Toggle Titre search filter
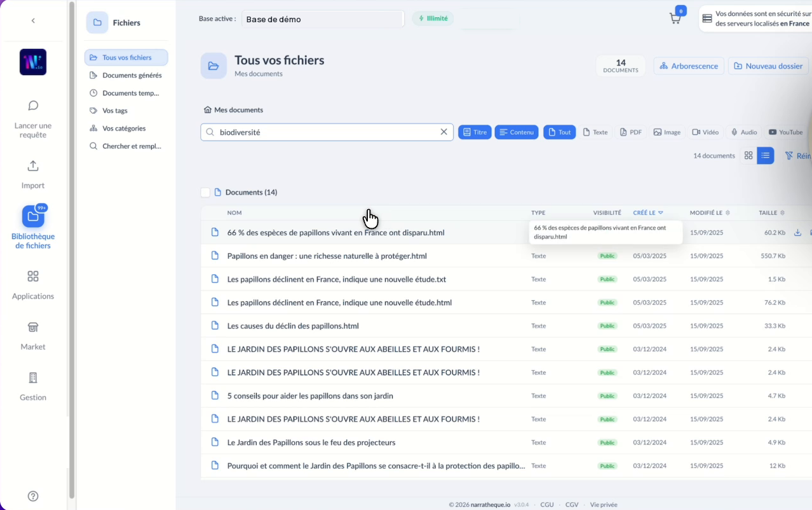Viewport: 812px width, 510px height. click(475, 132)
